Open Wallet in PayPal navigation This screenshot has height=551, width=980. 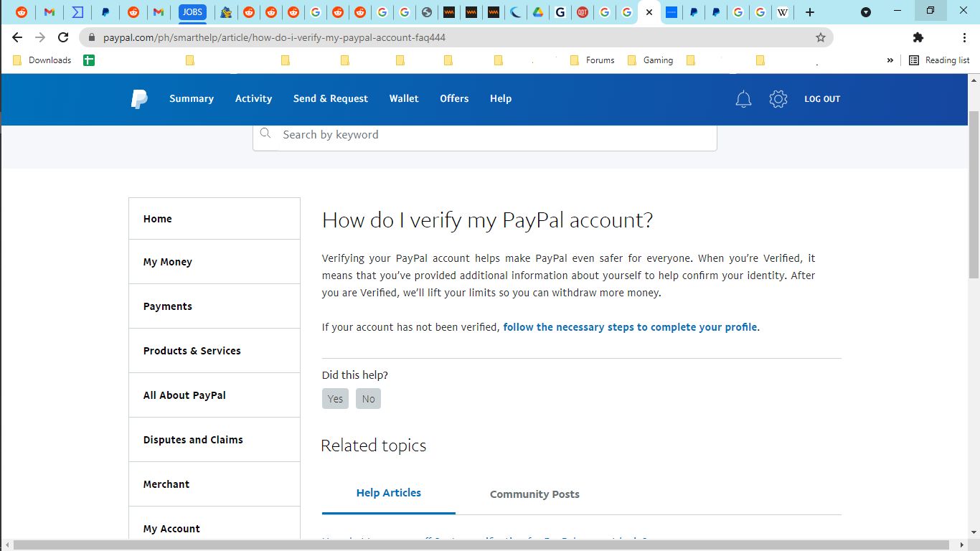(x=404, y=99)
